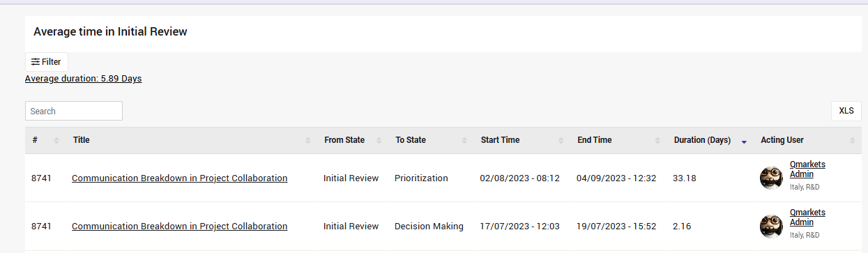Sort by the # column arrows
Viewport: 868px width, 253px height.
pos(56,141)
